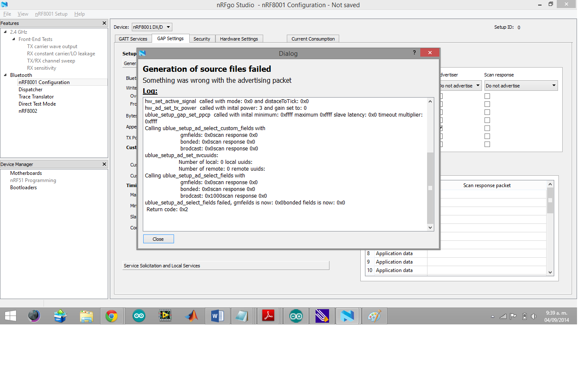
Task: Select RX constant carrier/LO leakage item
Action: (61, 54)
